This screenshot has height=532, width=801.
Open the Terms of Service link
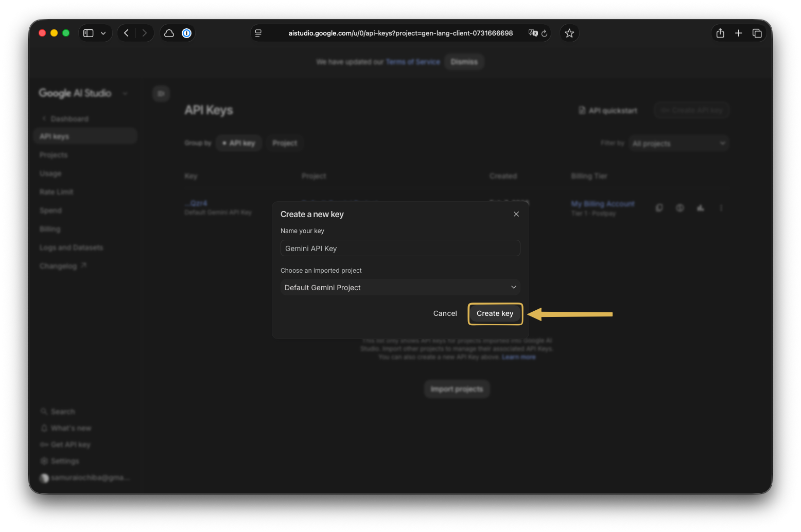pyautogui.click(x=413, y=62)
